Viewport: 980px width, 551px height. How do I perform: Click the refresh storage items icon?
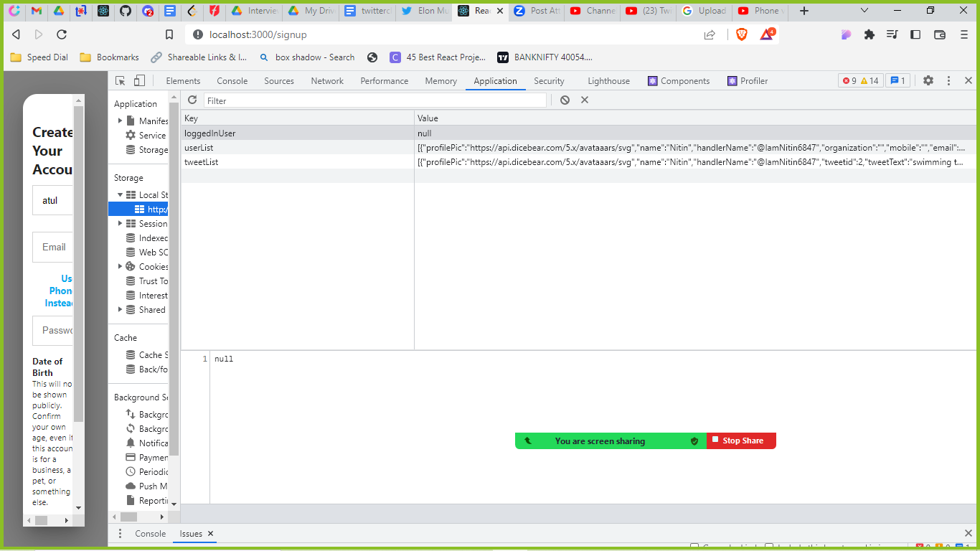(192, 100)
